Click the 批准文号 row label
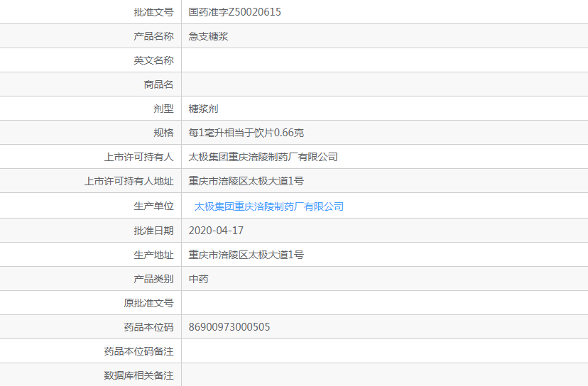Viewport: 588px width, 386px height. pos(154,12)
